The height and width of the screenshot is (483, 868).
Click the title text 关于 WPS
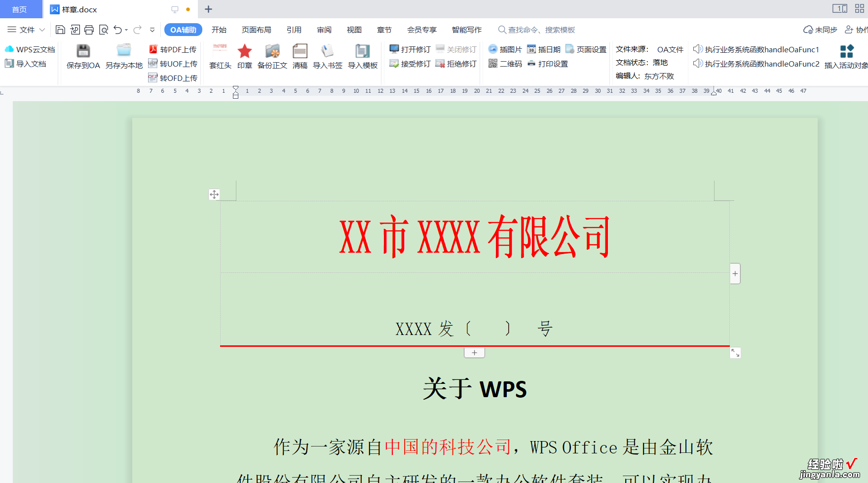[475, 389]
